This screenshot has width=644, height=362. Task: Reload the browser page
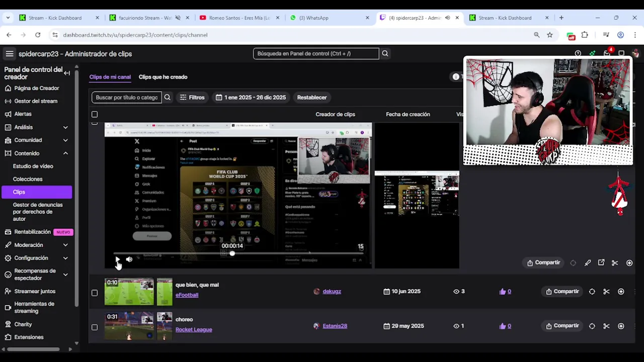[38, 35]
